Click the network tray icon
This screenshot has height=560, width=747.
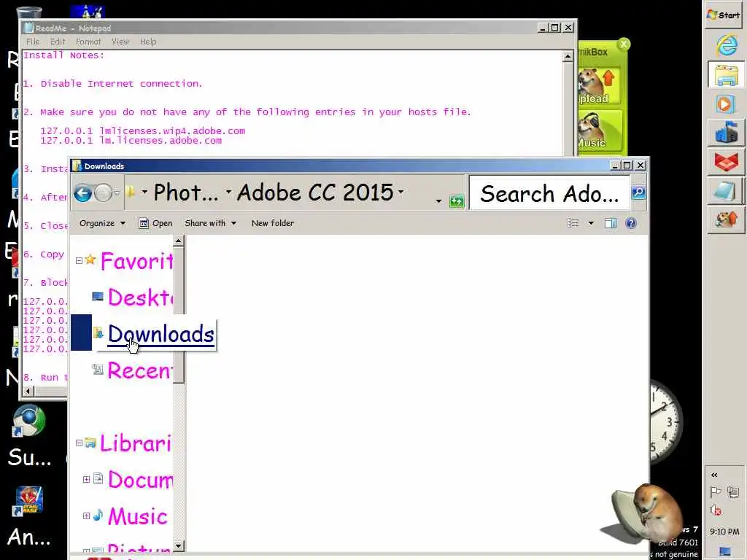pyautogui.click(x=733, y=492)
